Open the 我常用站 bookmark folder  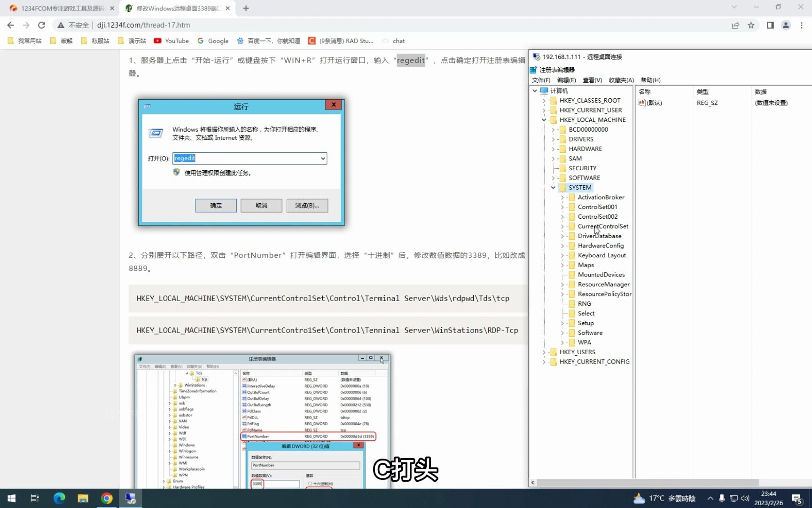coord(25,41)
